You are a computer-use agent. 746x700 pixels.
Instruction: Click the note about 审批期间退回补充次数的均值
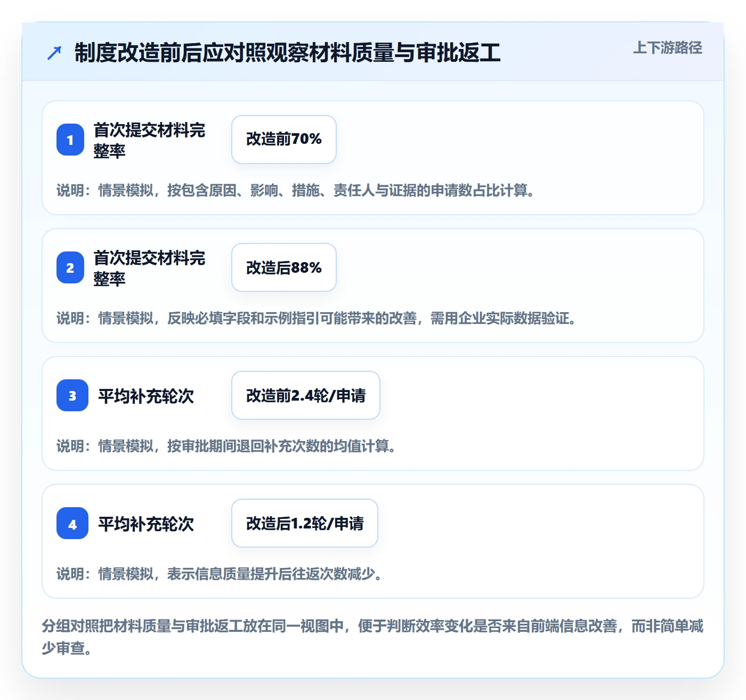pyautogui.click(x=227, y=446)
